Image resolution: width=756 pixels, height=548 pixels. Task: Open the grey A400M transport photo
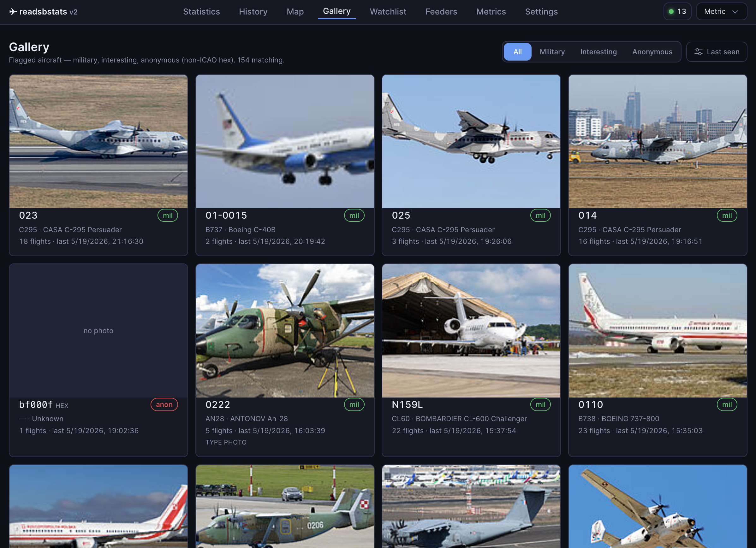471,506
